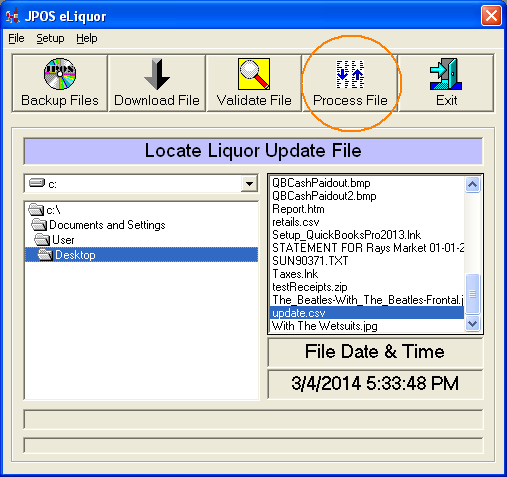
Task: Click the Exit door button
Action: [446, 83]
